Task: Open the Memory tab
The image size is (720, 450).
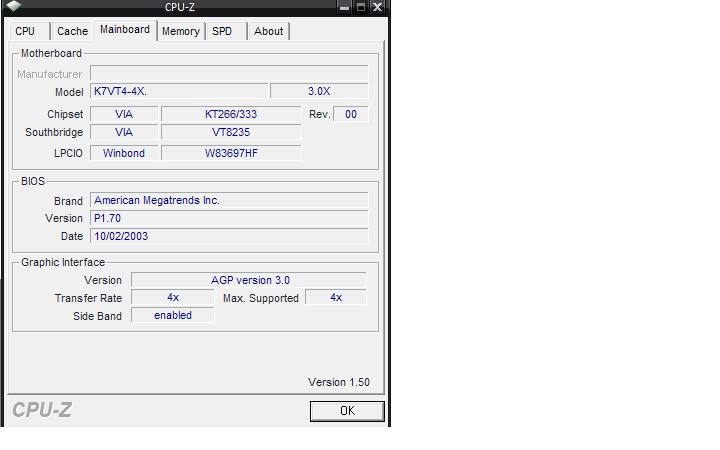Action: click(x=180, y=31)
